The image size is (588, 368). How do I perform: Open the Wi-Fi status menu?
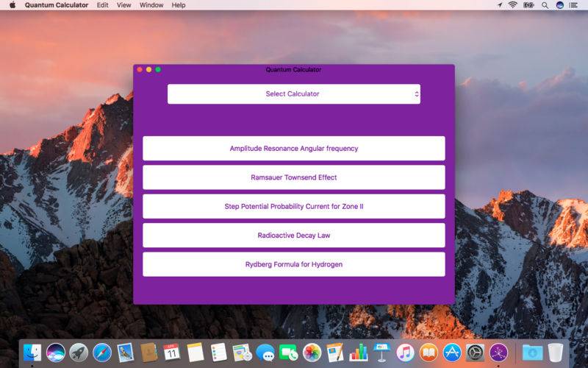pyautogui.click(x=512, y=5)
